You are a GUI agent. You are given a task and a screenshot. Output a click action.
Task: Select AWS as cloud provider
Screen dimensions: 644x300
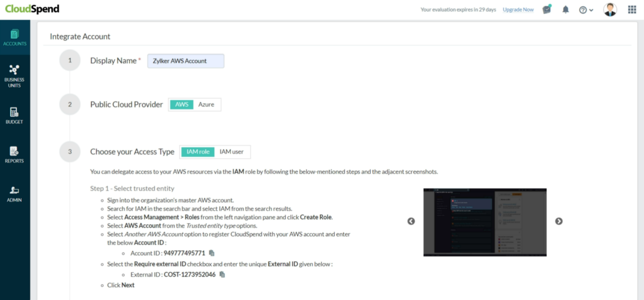[x=182, y=104]
